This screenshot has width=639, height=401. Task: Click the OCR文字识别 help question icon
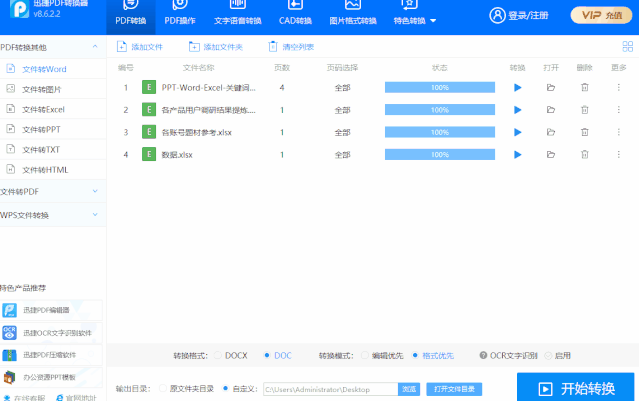[483, 355]
